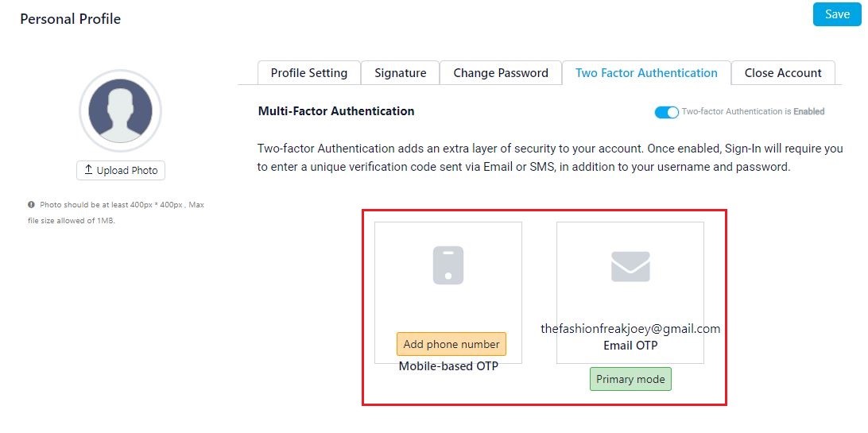Open the Close Account tab

click(783, 73)
